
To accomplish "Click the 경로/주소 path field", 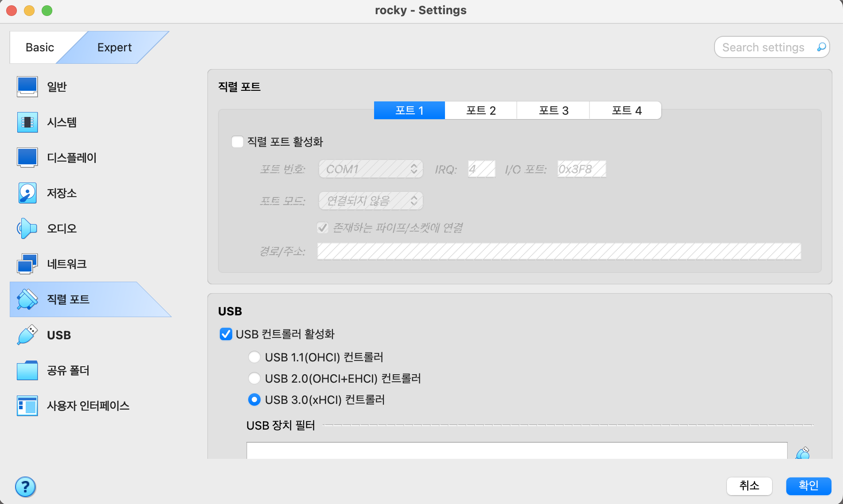I will (x=559, y=251).
